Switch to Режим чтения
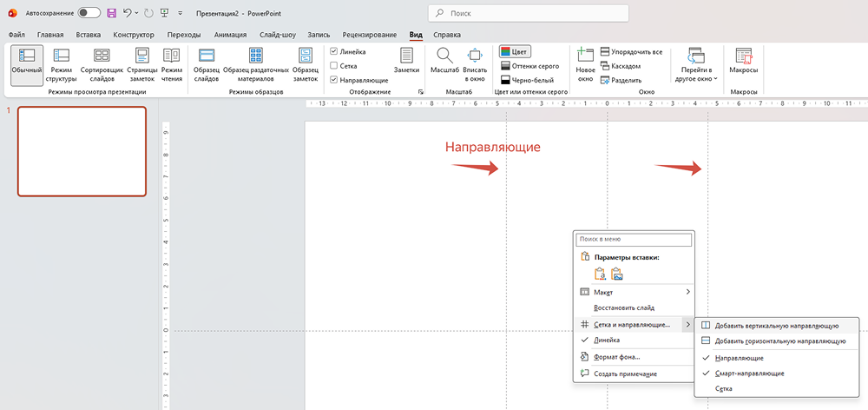This screenshot has width=868, height=410. [x=172, y=65]
